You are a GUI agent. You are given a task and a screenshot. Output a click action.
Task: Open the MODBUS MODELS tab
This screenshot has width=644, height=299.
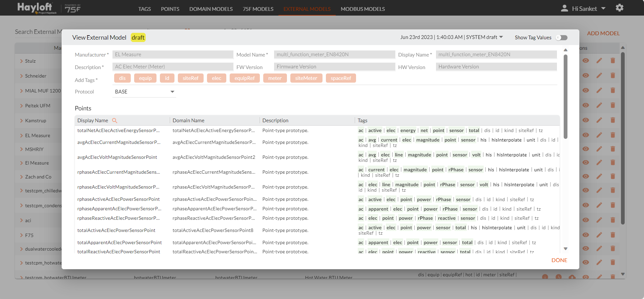pyautogui.click(x=363, y=9)
